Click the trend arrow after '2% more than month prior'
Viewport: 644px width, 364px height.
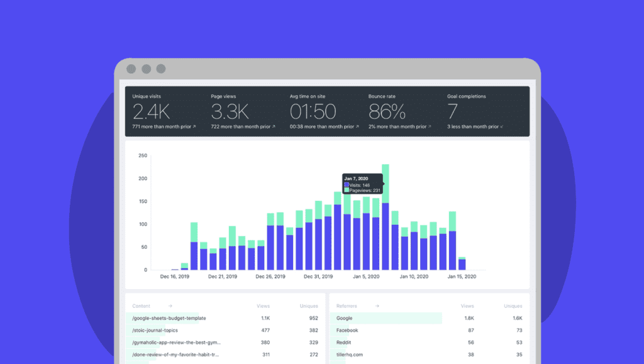click(x=430, y=127)
